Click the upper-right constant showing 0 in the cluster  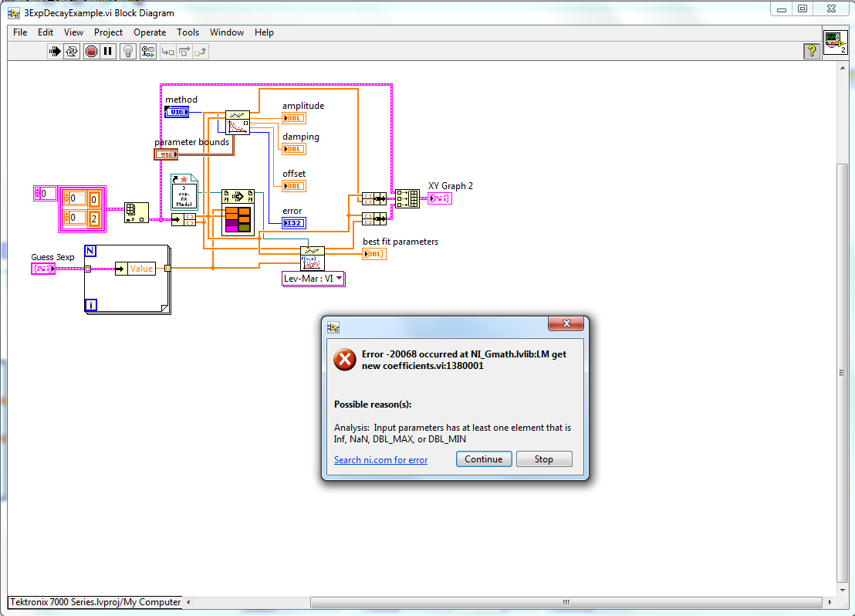coord(94,199)
